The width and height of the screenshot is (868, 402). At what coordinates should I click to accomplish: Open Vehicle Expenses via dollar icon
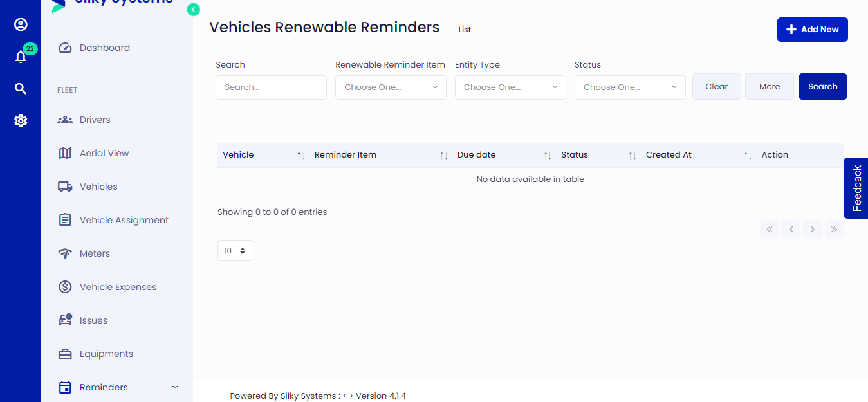65,286
